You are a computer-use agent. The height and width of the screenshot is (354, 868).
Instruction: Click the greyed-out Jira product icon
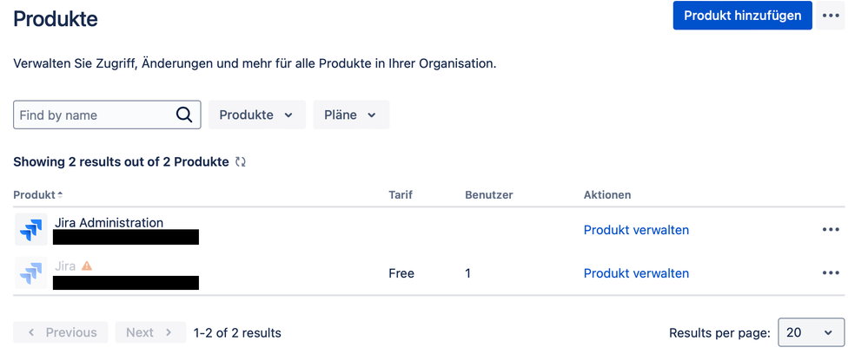31,272
